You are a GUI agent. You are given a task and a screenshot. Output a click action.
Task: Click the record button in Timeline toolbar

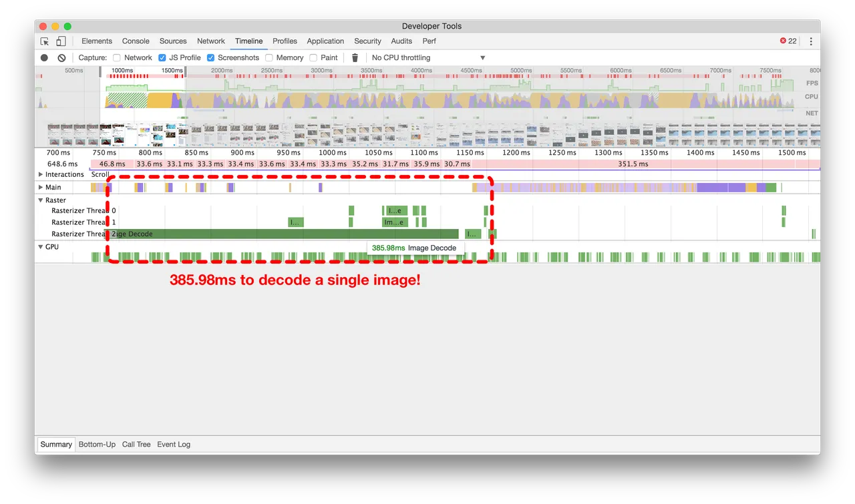point(44,58)
